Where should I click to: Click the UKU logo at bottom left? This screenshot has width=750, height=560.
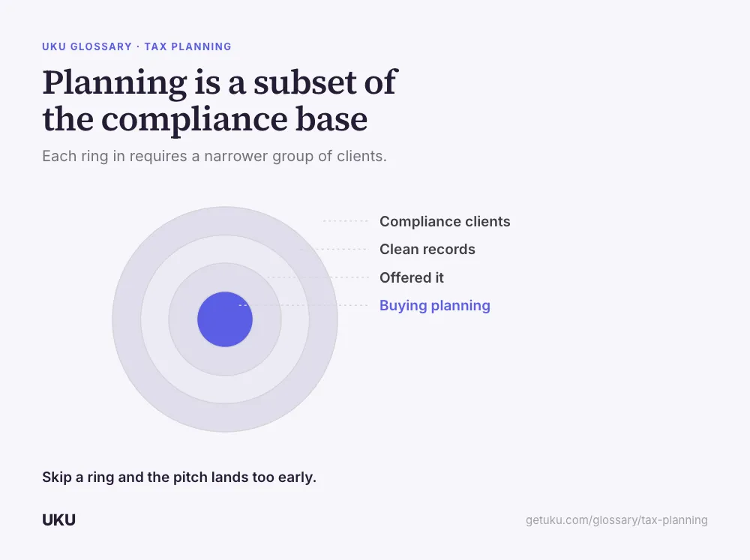click(58, 520)
